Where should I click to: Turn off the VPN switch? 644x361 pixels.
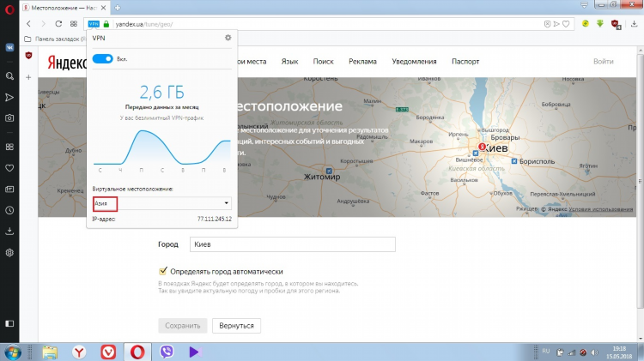(x=103, y=58)
